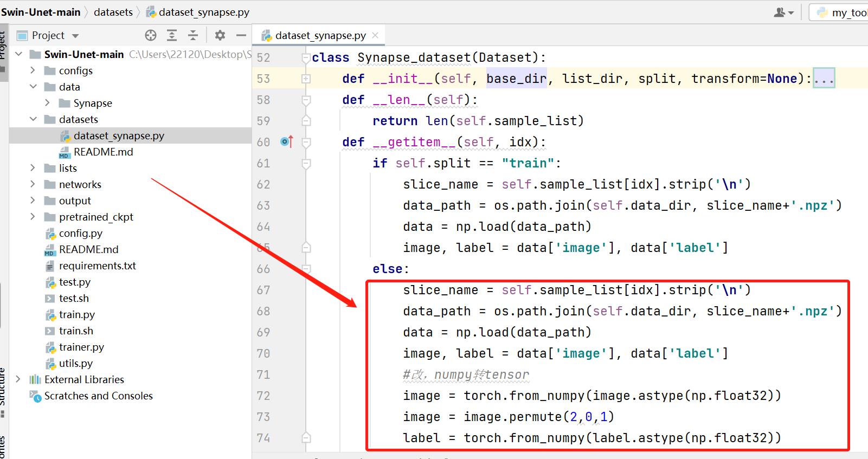868x459 pixels.
Task: Click 'data = np.load(data_path)' on line 64
Action: [x=497, y=227]
